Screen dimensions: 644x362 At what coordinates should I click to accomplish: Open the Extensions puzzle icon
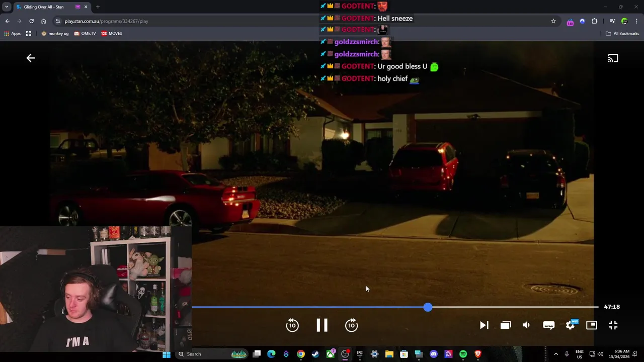tap(595, 21)
